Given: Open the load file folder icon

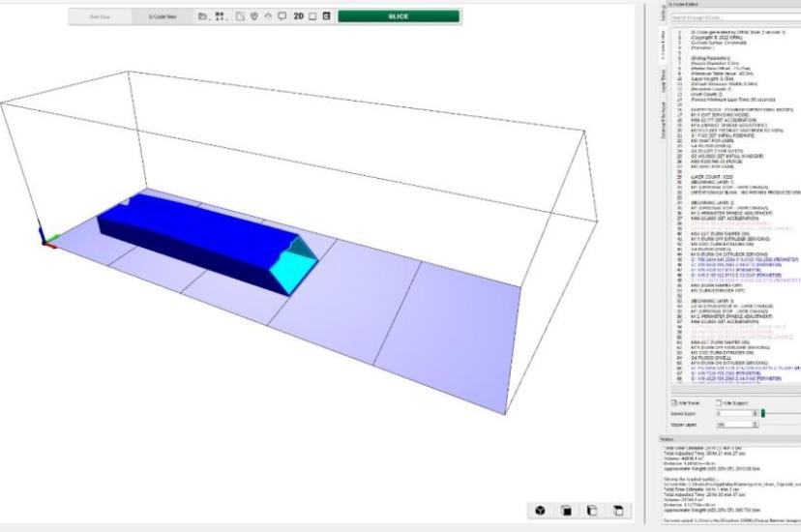Looking at the screenshot, I should [202, 16].
